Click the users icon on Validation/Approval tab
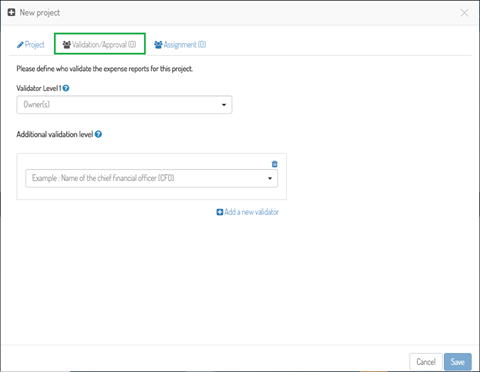This screenshot has height=372, width=480. (x=67, y=45)
